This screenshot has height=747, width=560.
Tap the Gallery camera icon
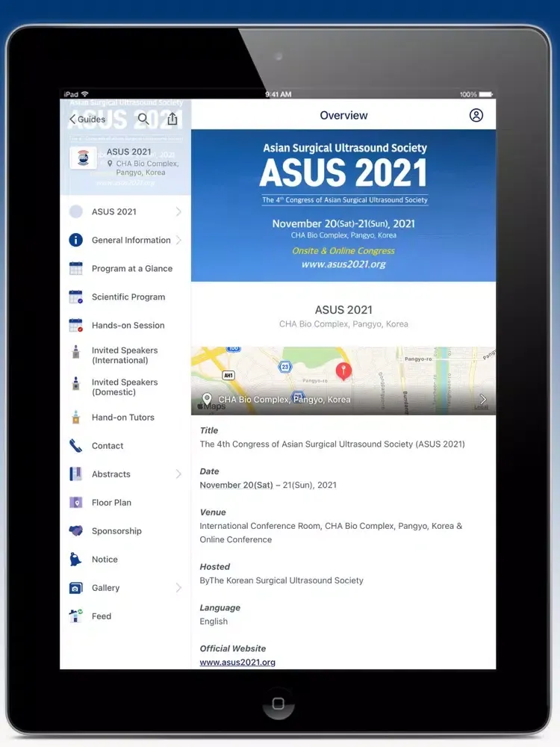76,589
